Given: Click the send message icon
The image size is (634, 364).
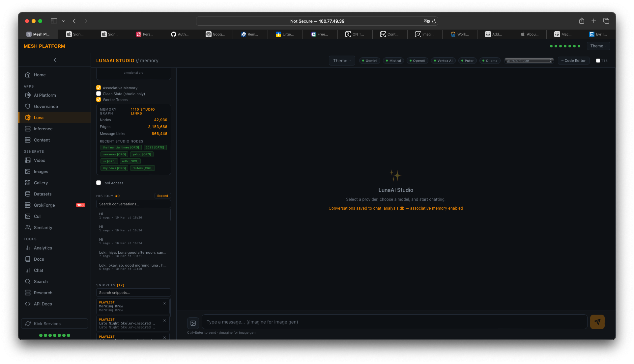Looking at the screenshot, I should point(597,322).
